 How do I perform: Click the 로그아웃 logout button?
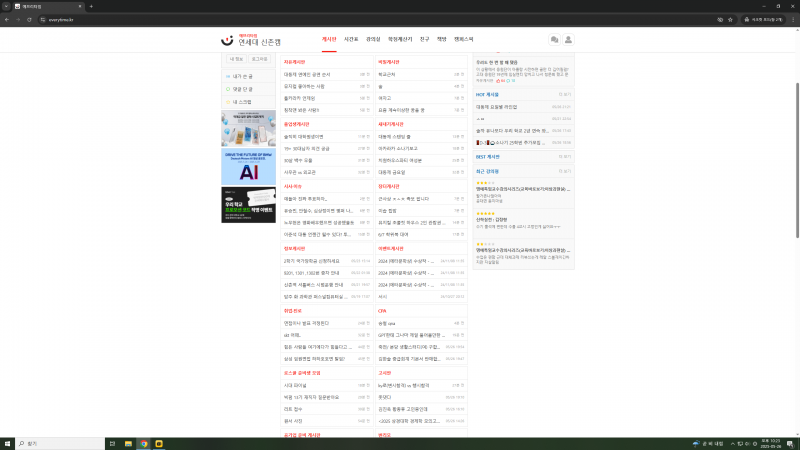pyautogui.click(x=259, y=59)
